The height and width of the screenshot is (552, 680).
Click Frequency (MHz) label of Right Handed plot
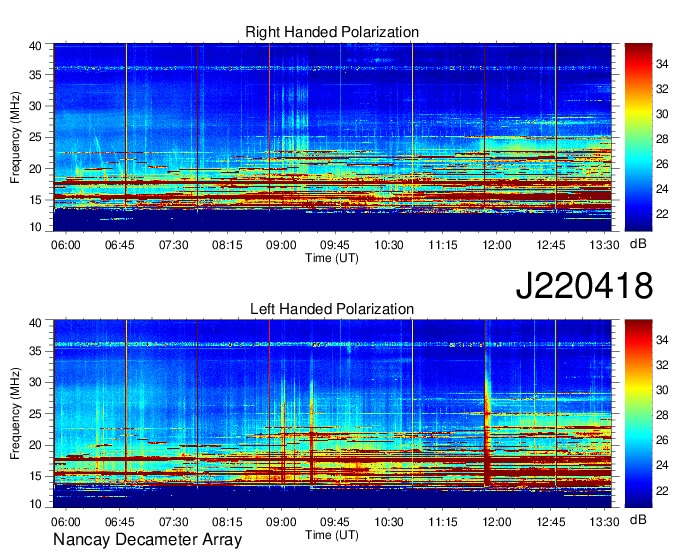pyautogui.click(x=15, y=137)
